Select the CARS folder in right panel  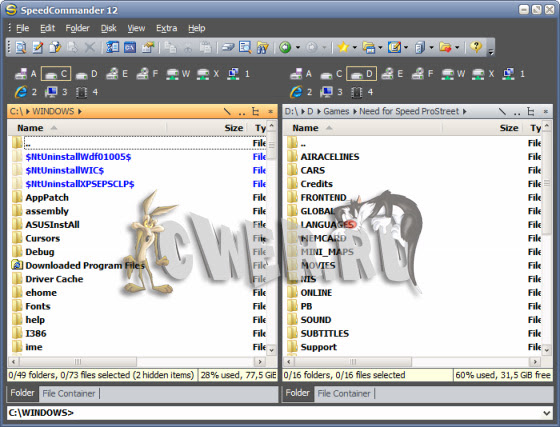point(312,170)
